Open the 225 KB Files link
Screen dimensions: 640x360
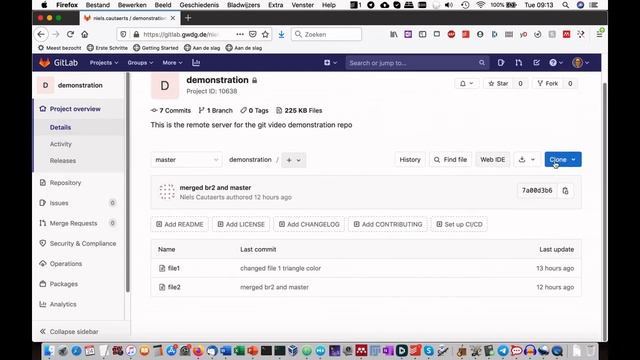point(299,111)
